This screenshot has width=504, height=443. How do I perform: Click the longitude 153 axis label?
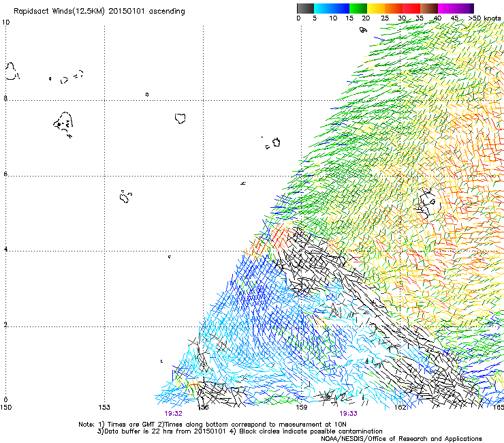104,408
